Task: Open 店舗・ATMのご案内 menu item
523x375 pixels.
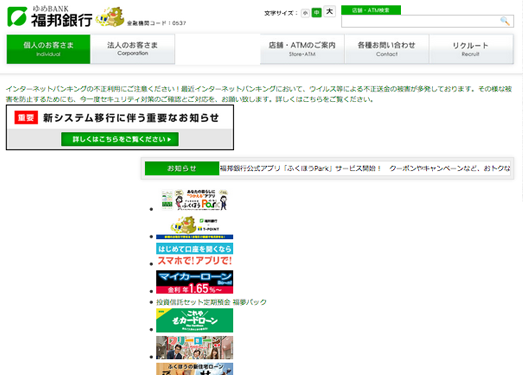Action: coord(302,49)
